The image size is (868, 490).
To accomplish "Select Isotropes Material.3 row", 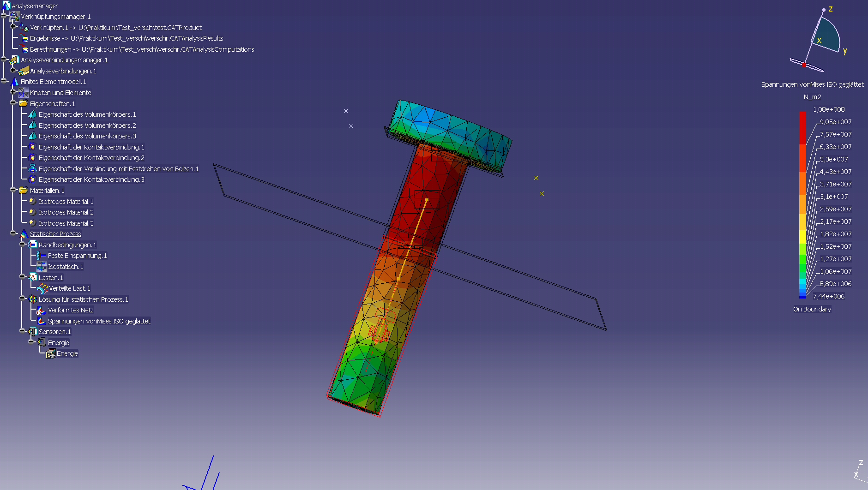I will point(61,223).
